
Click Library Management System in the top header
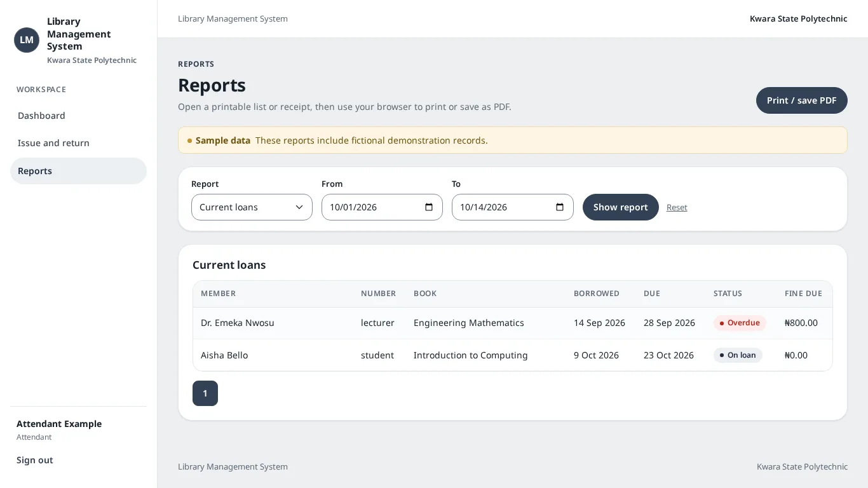click(x=233, y=19)
